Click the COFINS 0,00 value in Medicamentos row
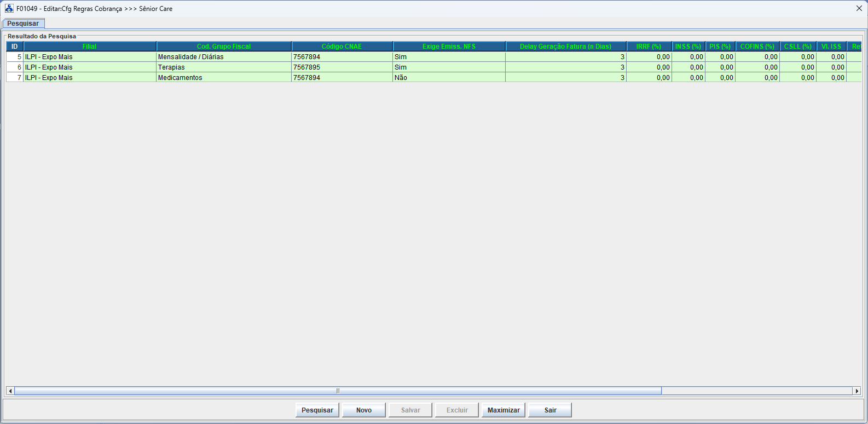This screenshot has width=868, height=424. click(757, 78)
